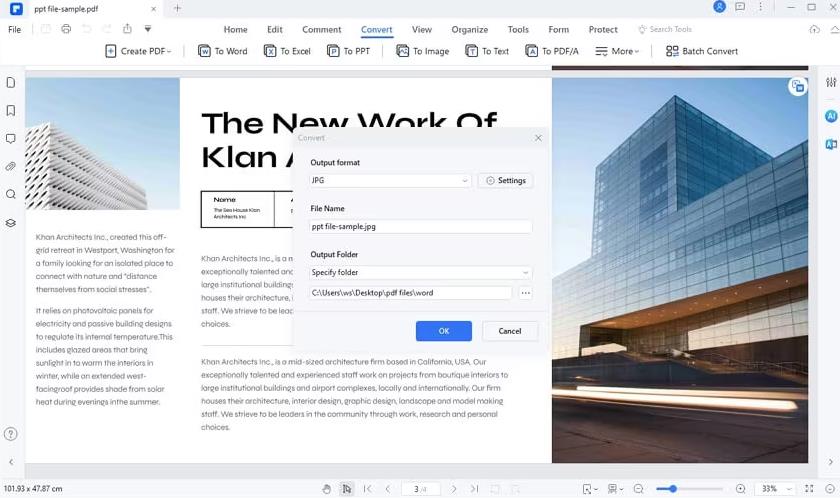Image resolution: width=840 pixels, height=498 pixels.
Task: Open the search magnifier in left sidebar
Action: pyautogui.click(x=11, y=194)
